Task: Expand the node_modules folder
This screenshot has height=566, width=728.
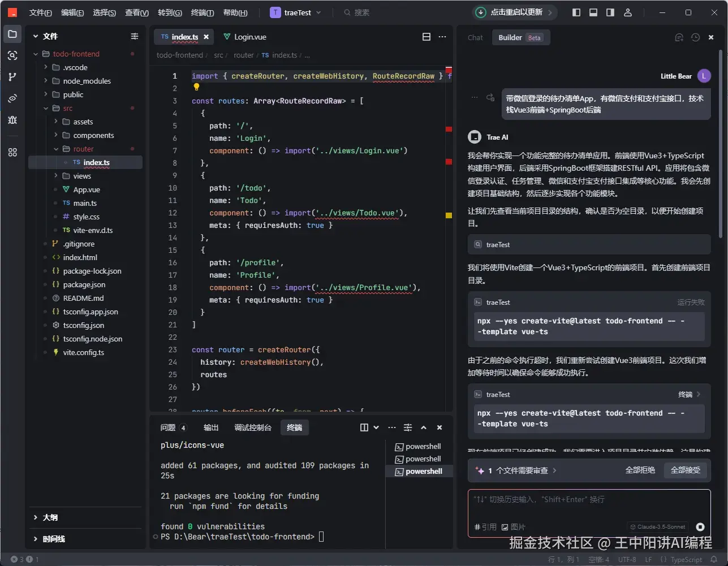Action: [x=46, y=81]
